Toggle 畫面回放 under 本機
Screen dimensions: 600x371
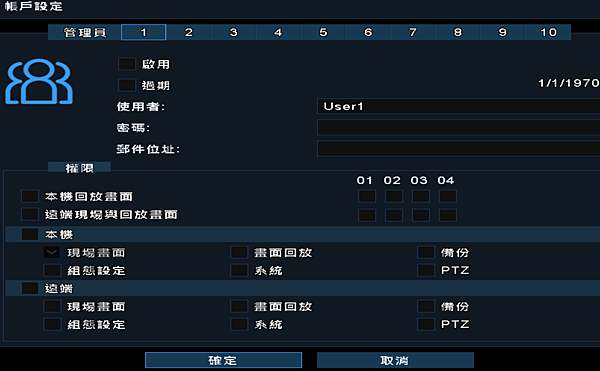click(239, 252)
